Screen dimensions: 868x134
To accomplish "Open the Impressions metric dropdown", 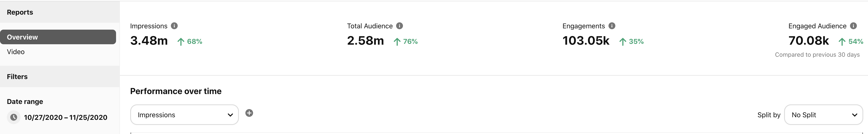I will [184, 115].
